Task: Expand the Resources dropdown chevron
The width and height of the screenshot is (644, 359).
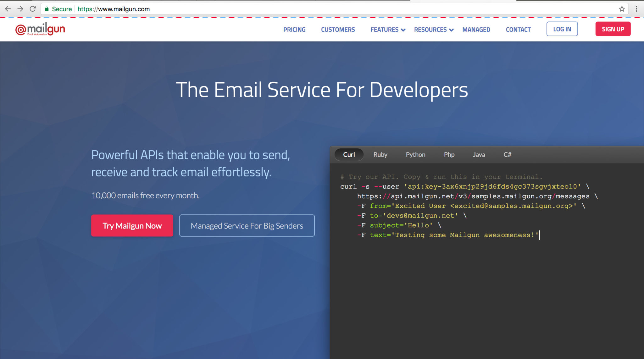Action: point(451,30)
